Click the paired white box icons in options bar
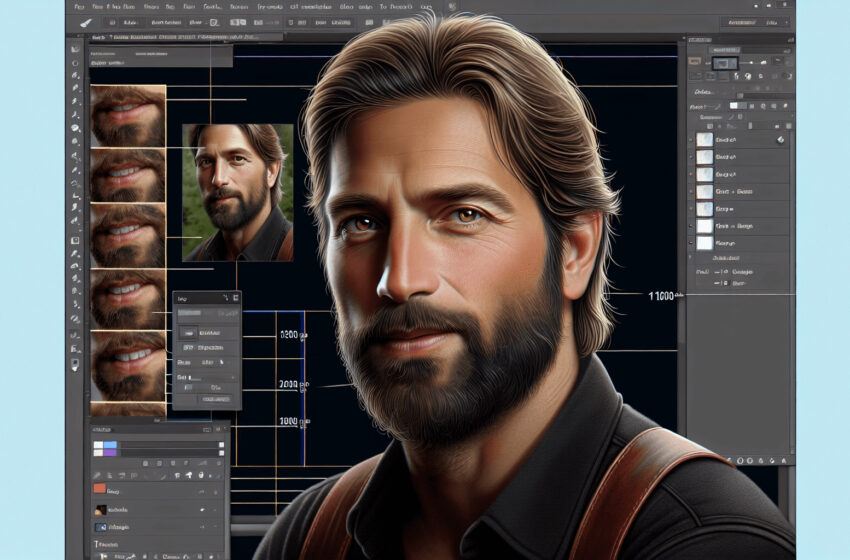 (x=237, y=22)
